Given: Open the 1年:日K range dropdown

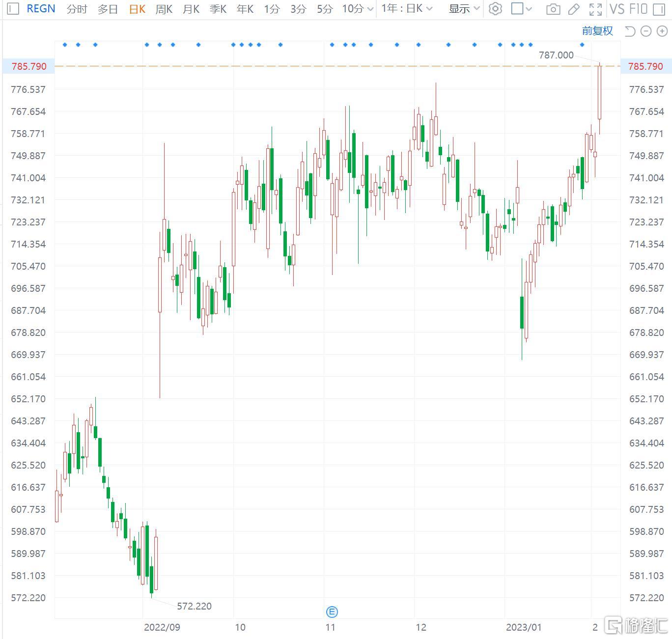Looking at the screenshot, I should click(x=407, y=9).
